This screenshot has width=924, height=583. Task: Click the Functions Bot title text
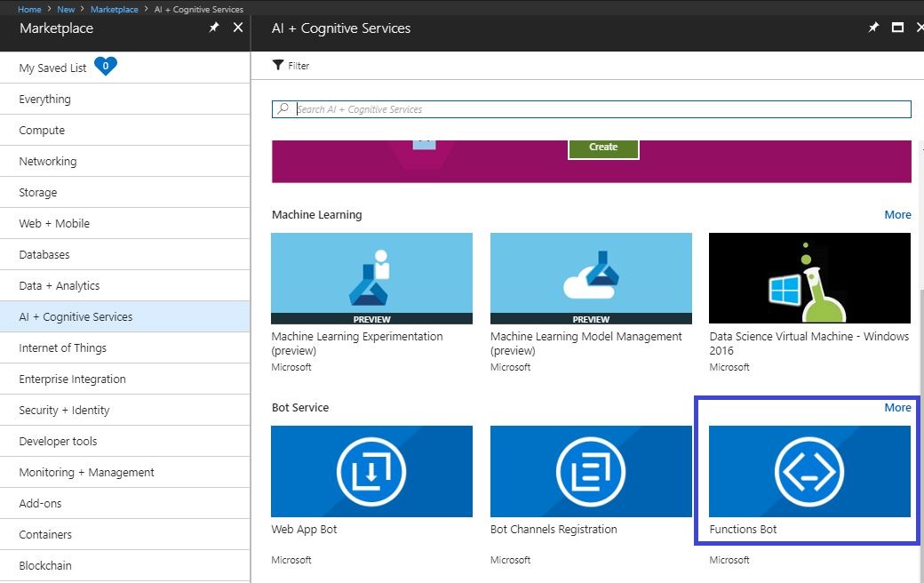pos(743,530)
